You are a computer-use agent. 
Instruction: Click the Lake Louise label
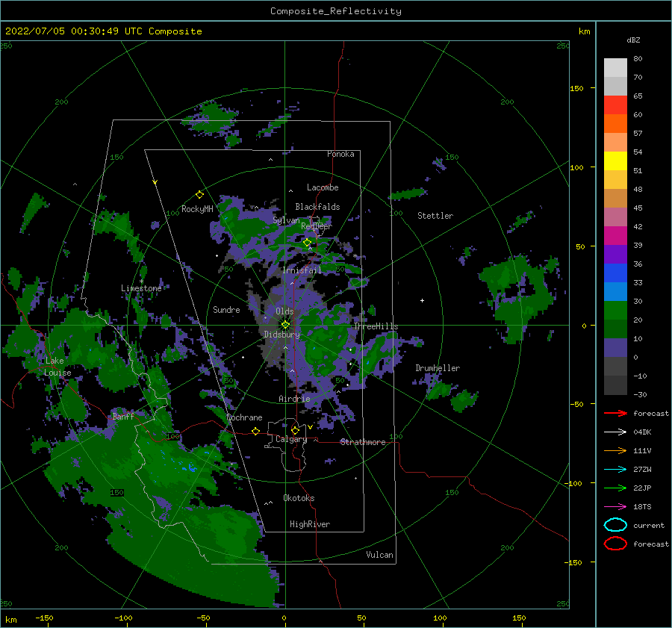pyautogui.click(x=57, y=367)
